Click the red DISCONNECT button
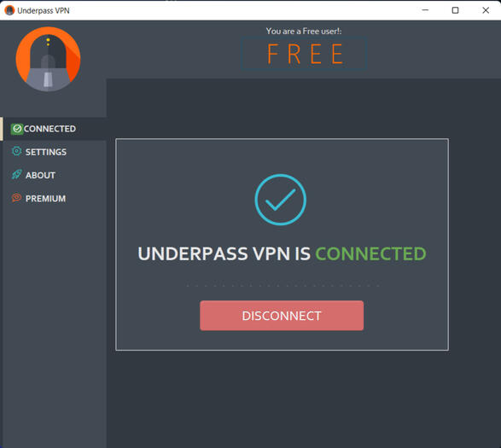The image size is (501, 448). coord(282,316)
